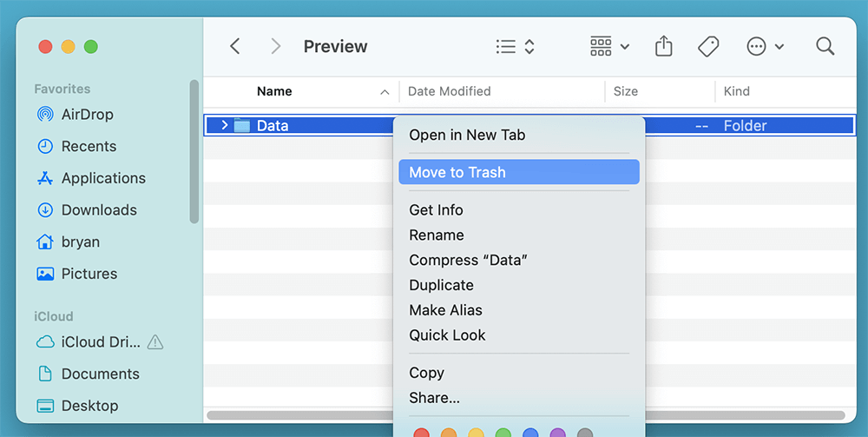Minimize the Finder window
The width and height of the screenshot is (868, 437).
(68, 47)
